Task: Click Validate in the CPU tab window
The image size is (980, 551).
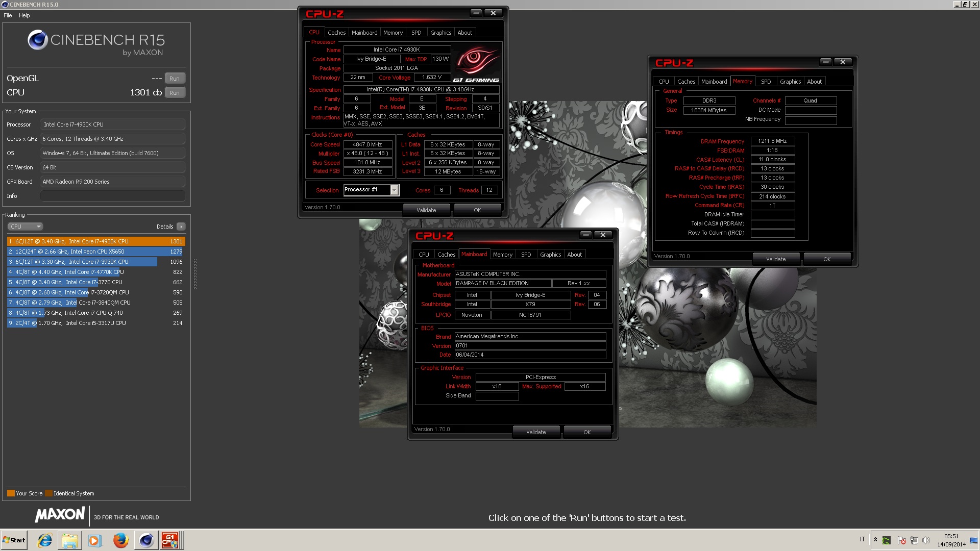Action: pyautogui.click(x=426, y=210)
